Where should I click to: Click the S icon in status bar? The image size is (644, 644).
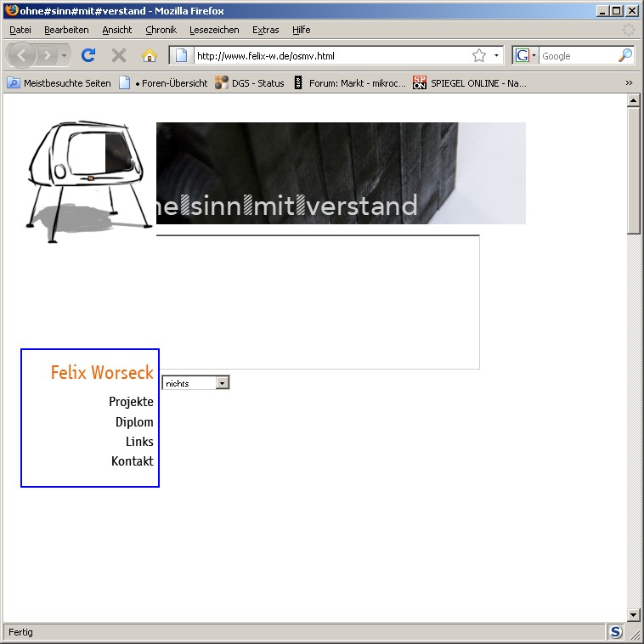click(616, 631)
